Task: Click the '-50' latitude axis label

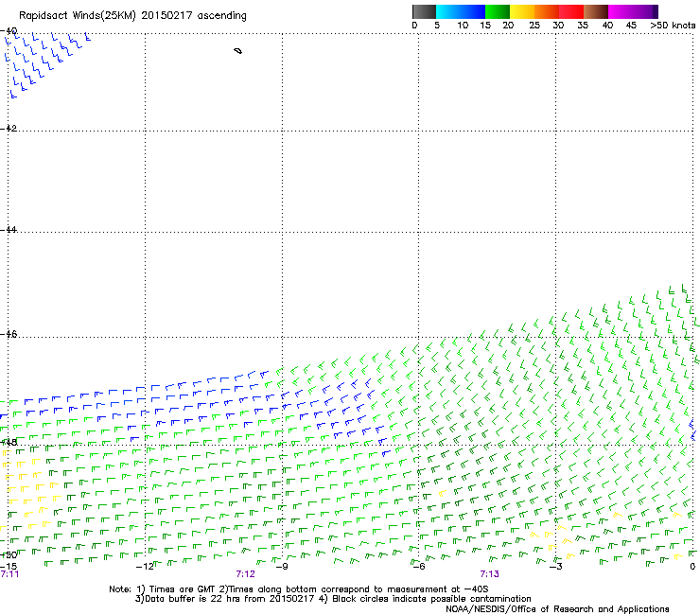Action: [x=9, y=554]
